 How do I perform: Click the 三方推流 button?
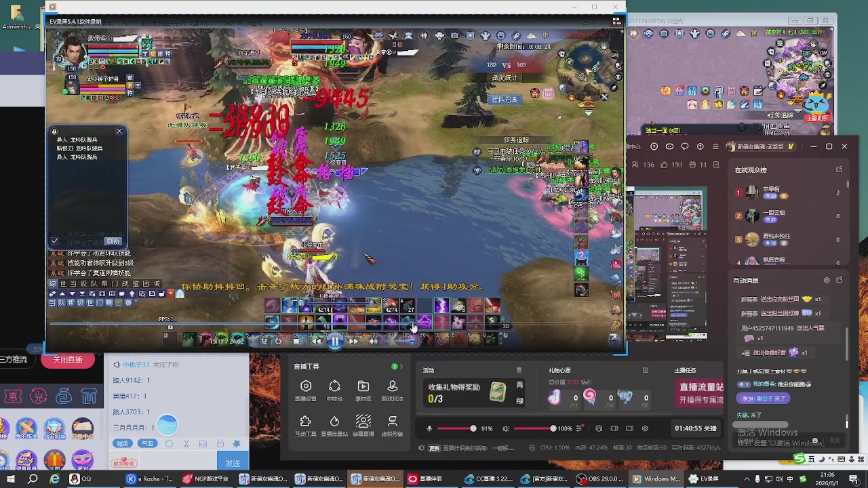[14, 360]
